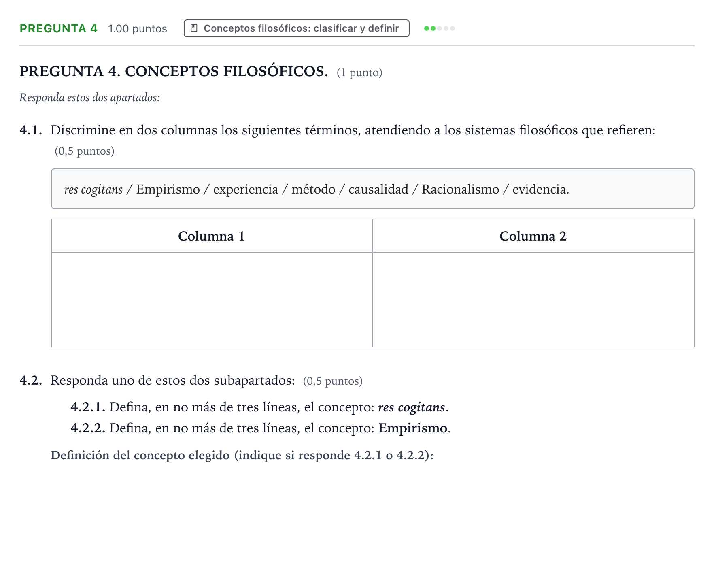The height and width of the screenshot is (588, 714).
Task: Click the 'PREGUNTA 4' green label
Action: [x=59, y=28]
